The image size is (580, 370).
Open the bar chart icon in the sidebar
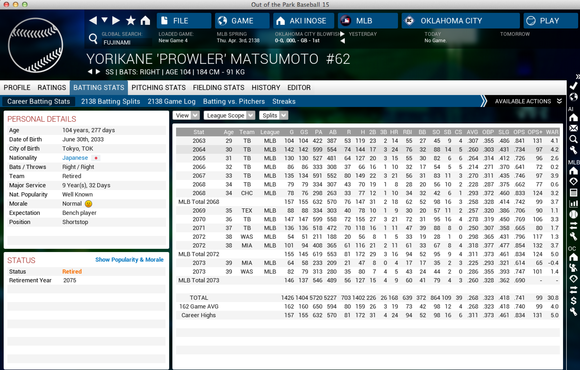[573, 203]
